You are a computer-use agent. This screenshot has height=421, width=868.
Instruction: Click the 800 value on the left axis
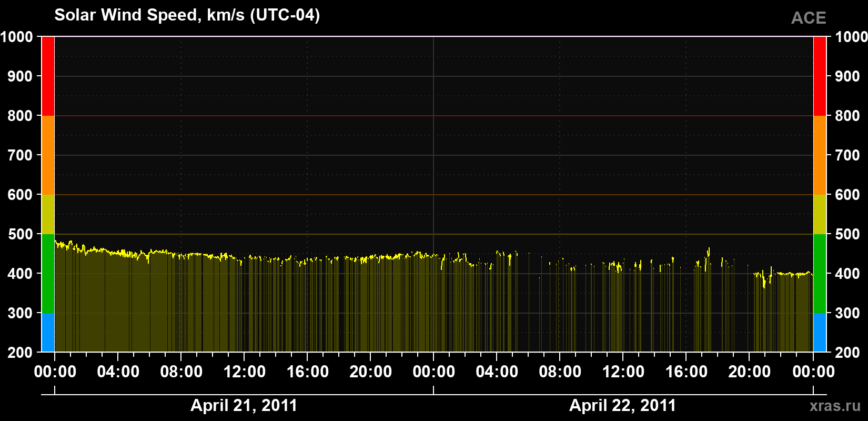pos(21,116)
